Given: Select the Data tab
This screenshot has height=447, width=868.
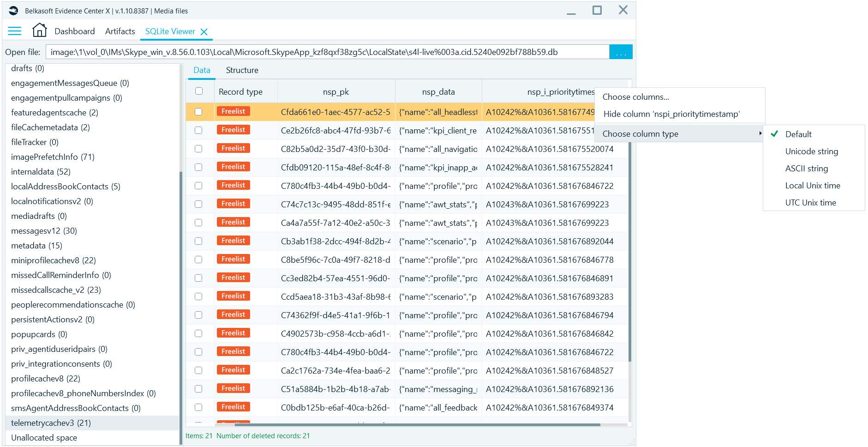Looking at the screenshot, I should [202, 70].
